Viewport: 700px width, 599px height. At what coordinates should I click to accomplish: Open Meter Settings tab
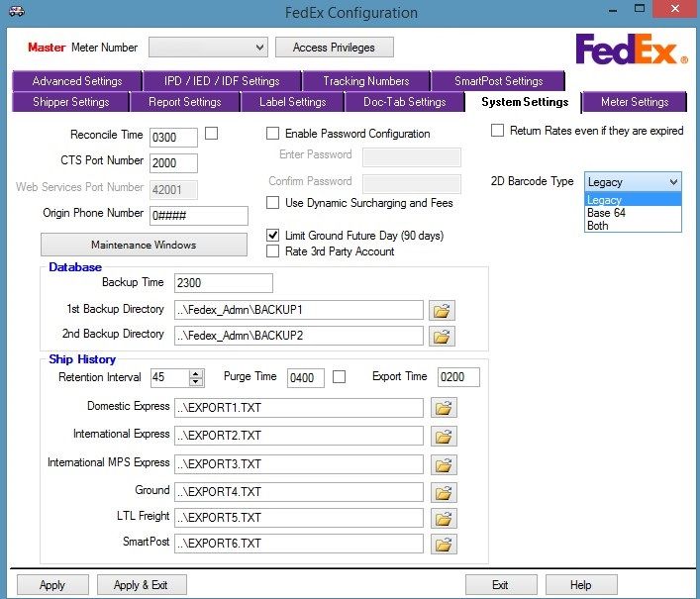635,102
